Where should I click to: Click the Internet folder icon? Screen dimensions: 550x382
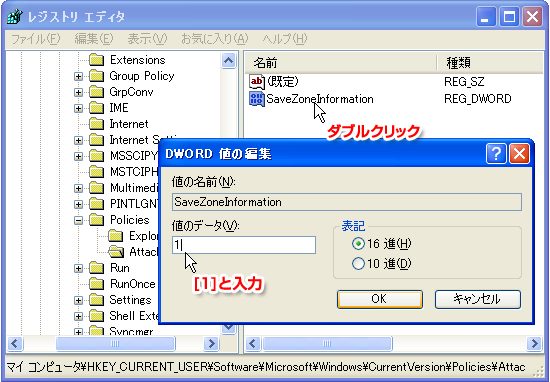[x=96, y=124]
